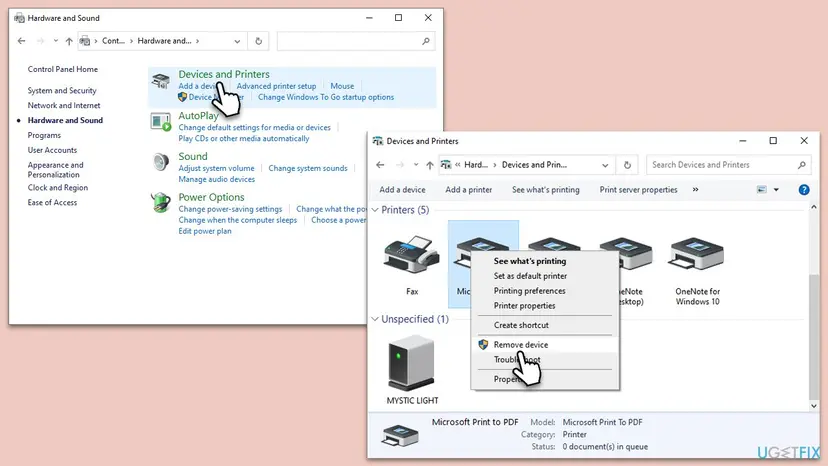This screenshot has width=828, height=466.
Task: Click the Devices and Printers category icon
Action: (161, 81)
